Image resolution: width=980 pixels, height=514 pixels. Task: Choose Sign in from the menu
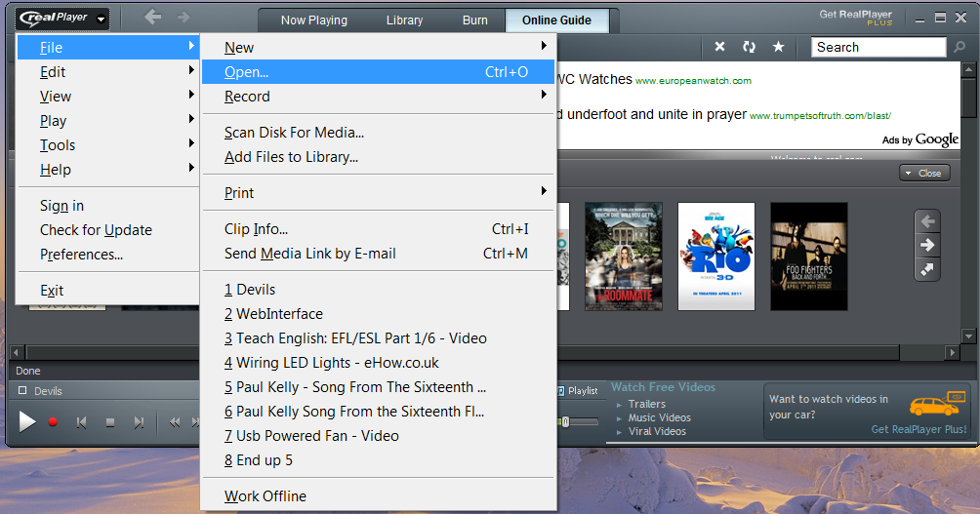tap(107, 206)
